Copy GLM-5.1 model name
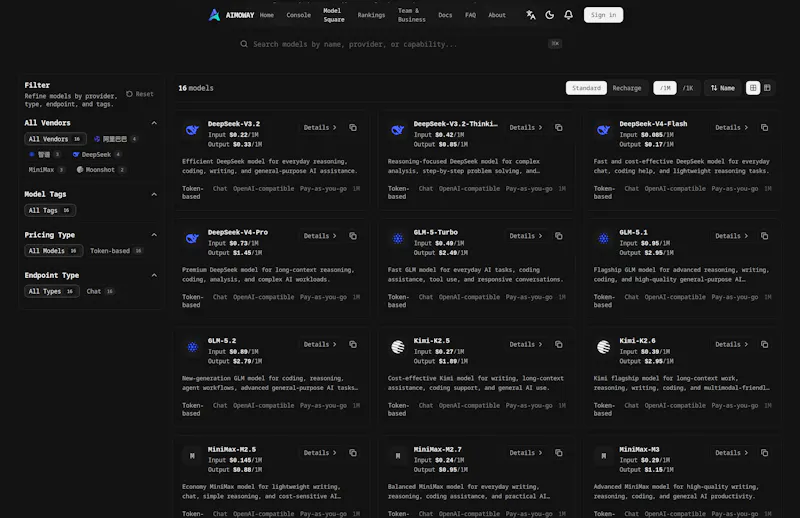 click(764, 236)
